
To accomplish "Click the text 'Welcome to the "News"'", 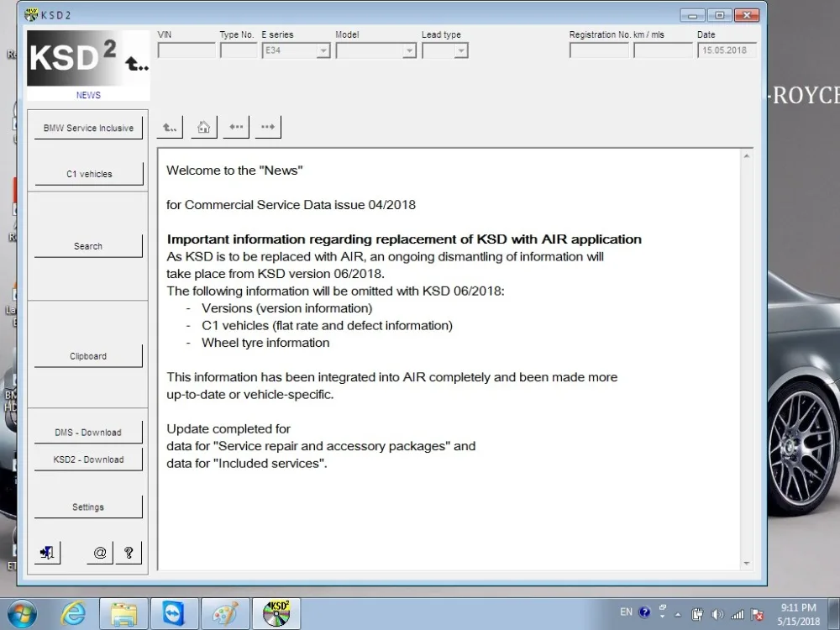I will point(234,171).
